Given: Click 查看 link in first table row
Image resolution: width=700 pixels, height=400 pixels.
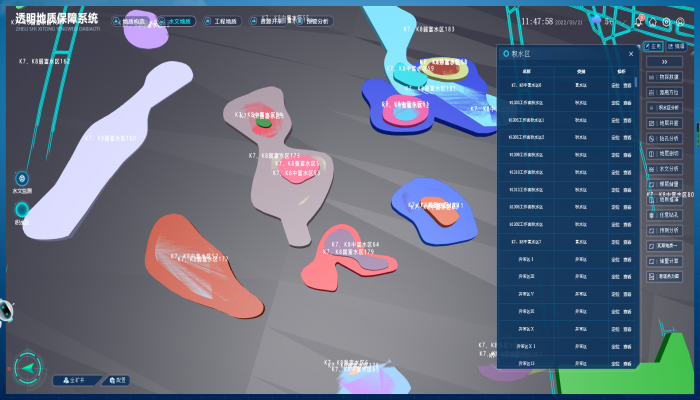Looking at the screenshot, I should (628, 85).
